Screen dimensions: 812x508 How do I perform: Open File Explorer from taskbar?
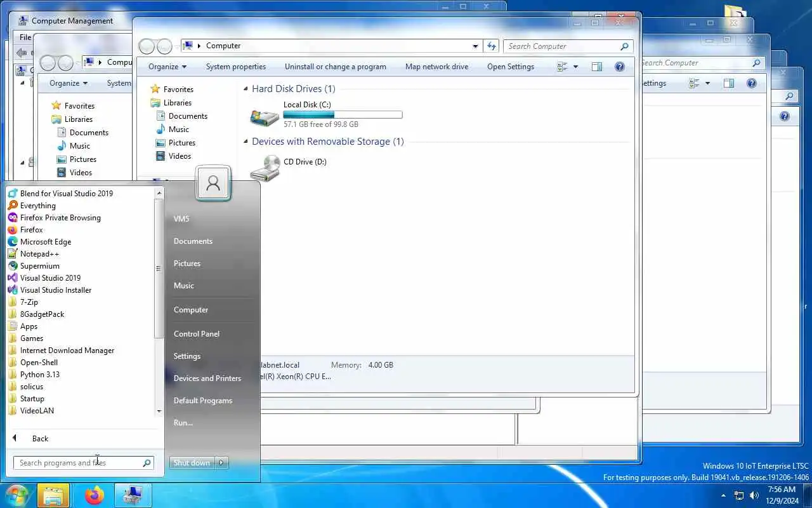[53, 495]
